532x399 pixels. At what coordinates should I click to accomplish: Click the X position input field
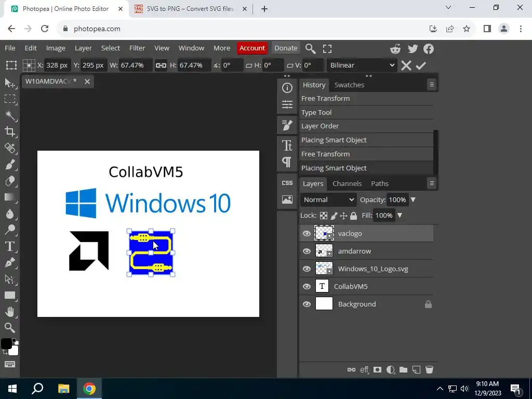57,65
